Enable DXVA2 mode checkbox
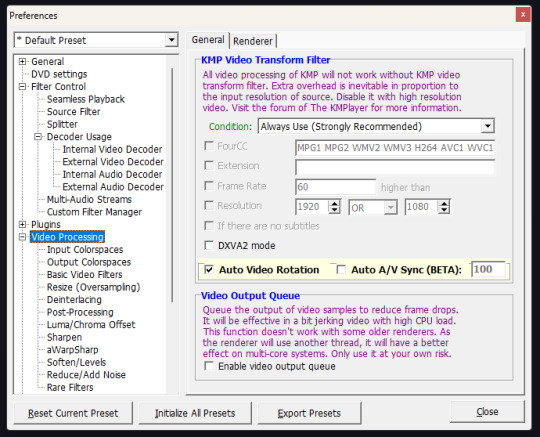This screenshot has width=540, height=437. point(209,246)
